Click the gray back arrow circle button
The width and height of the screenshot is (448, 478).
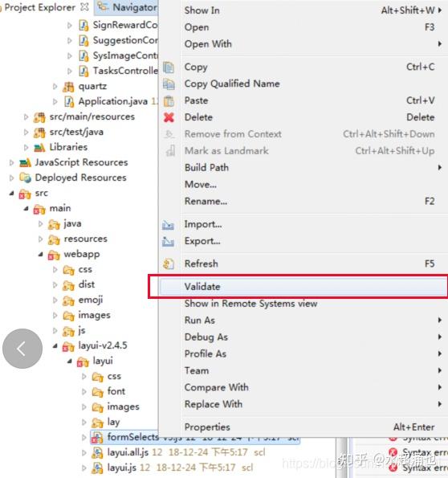pos(22,349)
